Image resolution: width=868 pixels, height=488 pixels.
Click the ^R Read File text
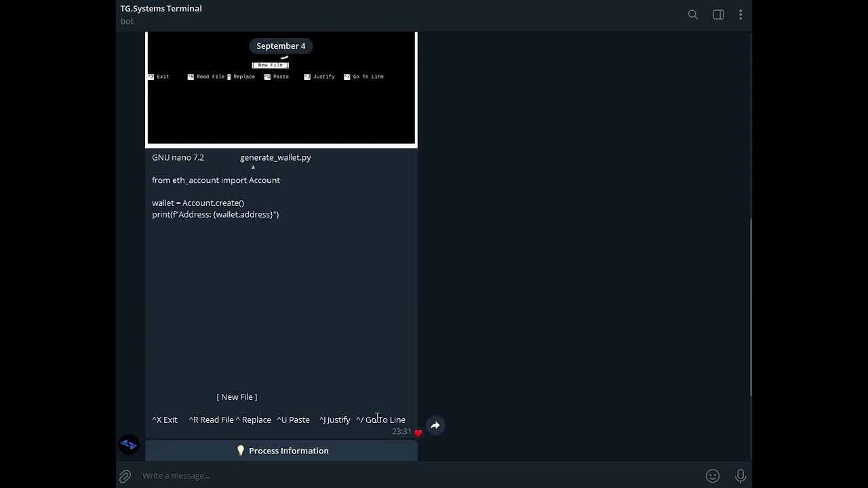[211, 420]
